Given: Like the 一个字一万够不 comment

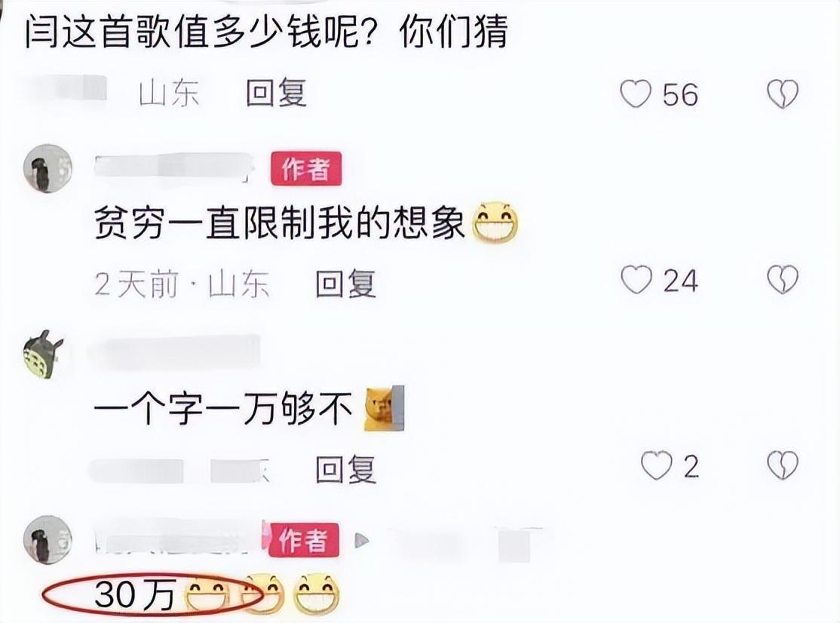Looking at the screenshot, I should point(657,465).
